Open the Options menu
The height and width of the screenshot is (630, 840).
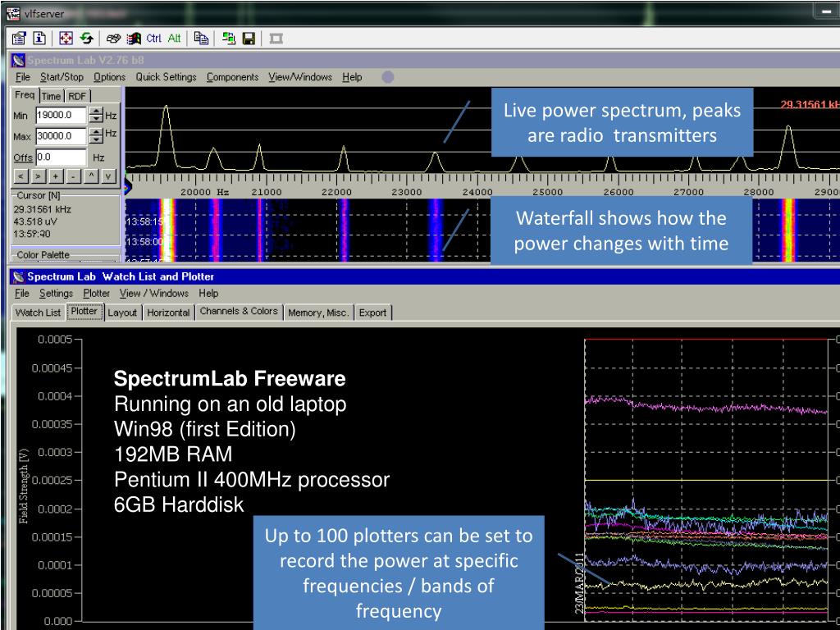pyautogui.click(x=109, y=77)
